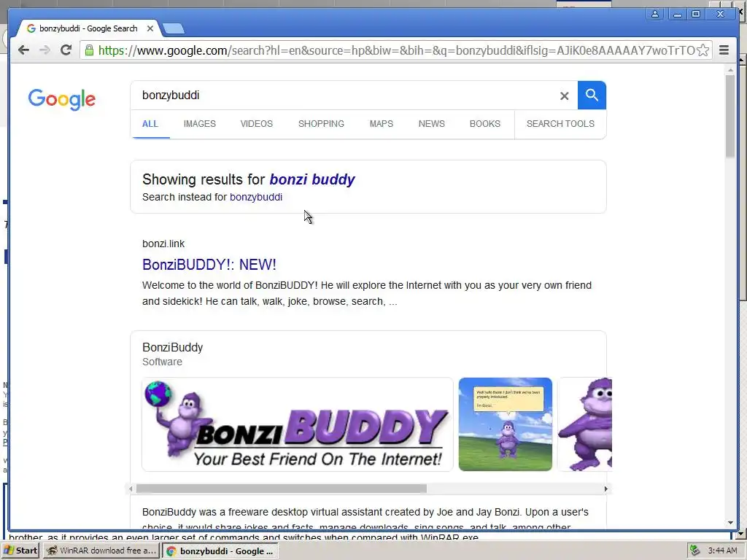Click the 3:44 AM taskbar clock
The width and height of the screenshot is (747, 560).
[722, 551]
